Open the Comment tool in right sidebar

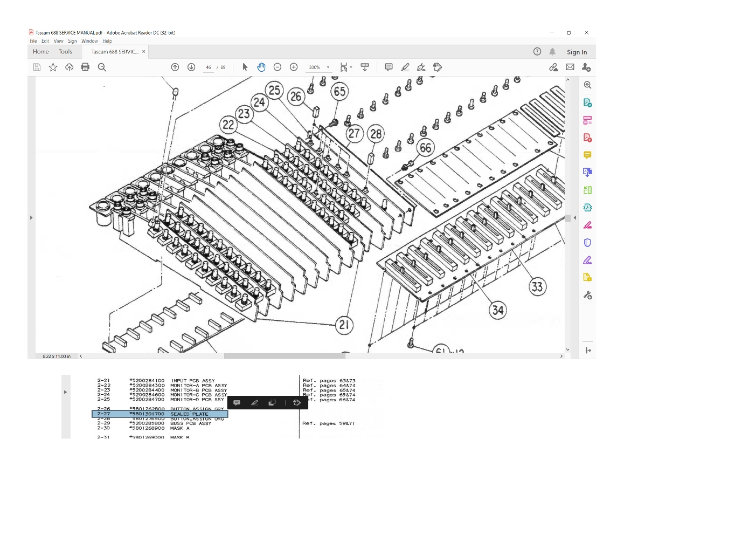click(587, 155)
